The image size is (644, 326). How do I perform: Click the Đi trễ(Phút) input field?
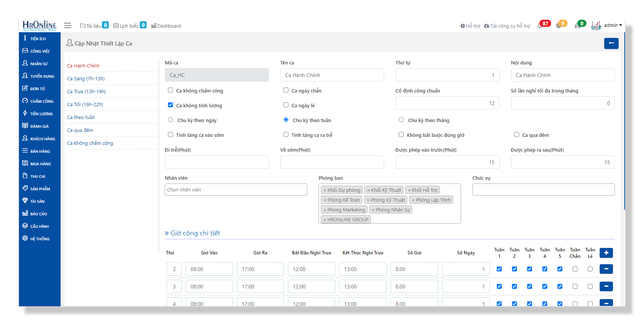(217, 162)
